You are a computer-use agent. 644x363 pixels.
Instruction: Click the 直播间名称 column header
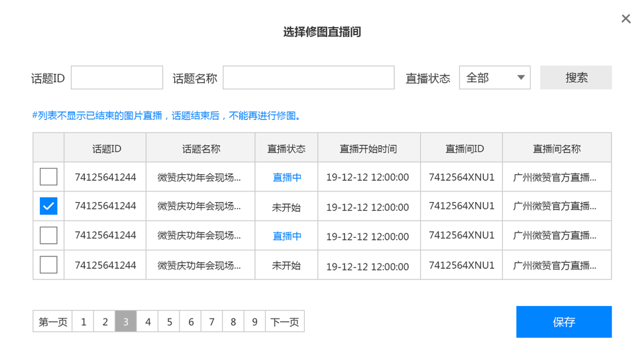[557, 148]
